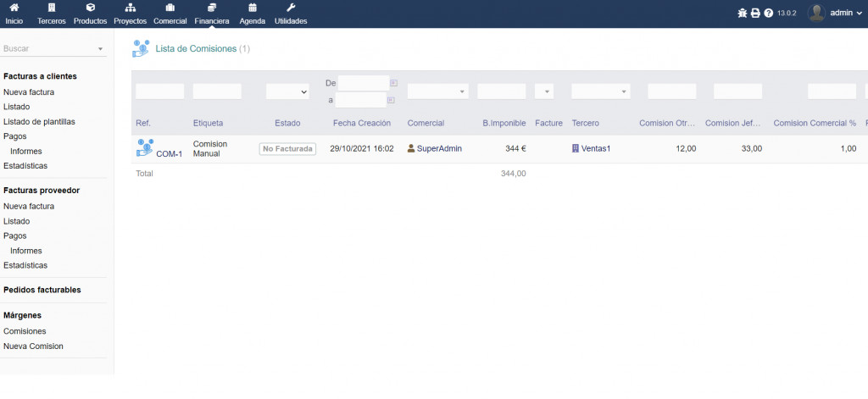Viewport: 868px width, 399px height.
Task: Click the Lista de Comisiones title icon
Action: point(141,48)
